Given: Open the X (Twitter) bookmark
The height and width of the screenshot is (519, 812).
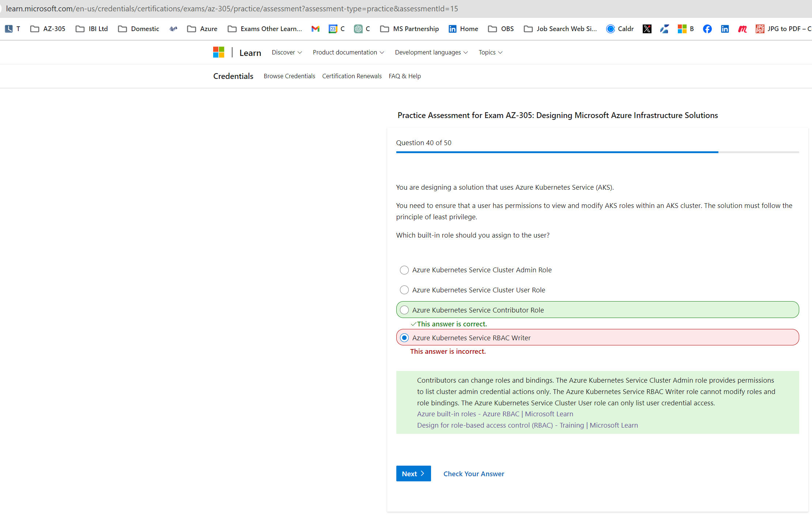Looking at the screenshot, I should pyautogui.click(x=647, y=29).
